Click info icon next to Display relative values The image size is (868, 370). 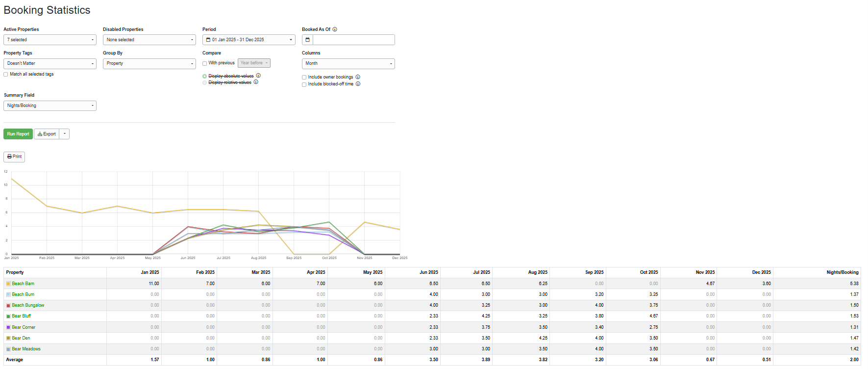coord(256,82)
